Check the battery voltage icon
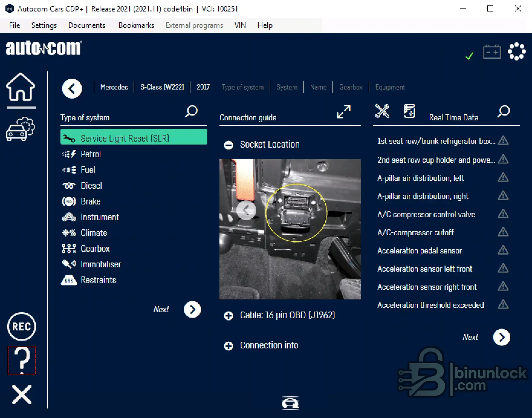The image size is (532, 418). 492,52
